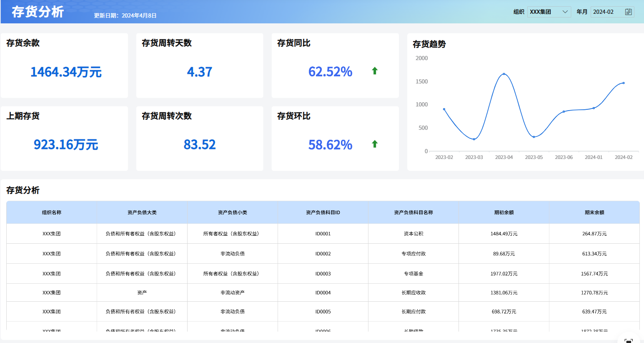Click the 期末余额 column header
This screenshot has height=343, width=644.
[x=594, y=212]
